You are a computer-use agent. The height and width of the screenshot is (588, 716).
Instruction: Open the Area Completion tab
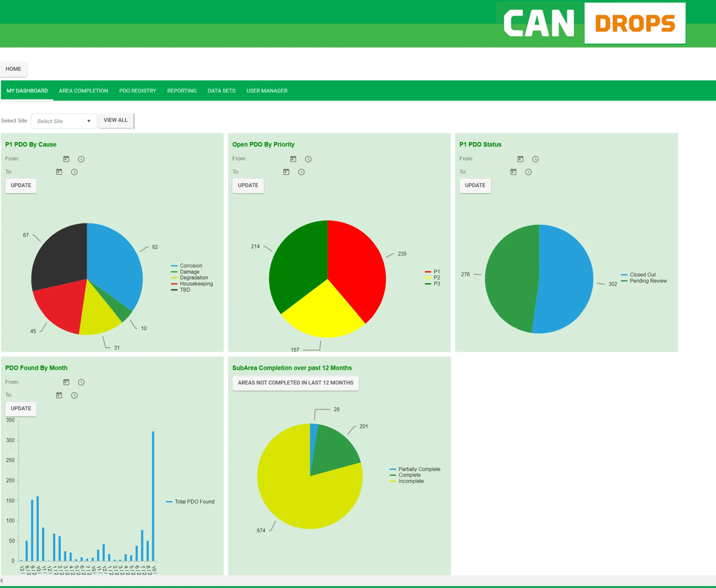[84, 91]
